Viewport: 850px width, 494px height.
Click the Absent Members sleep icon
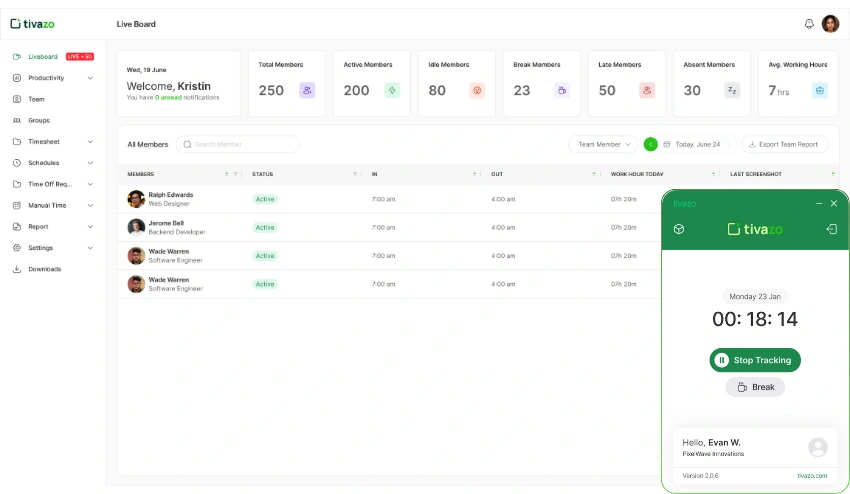tap(732, 90)
